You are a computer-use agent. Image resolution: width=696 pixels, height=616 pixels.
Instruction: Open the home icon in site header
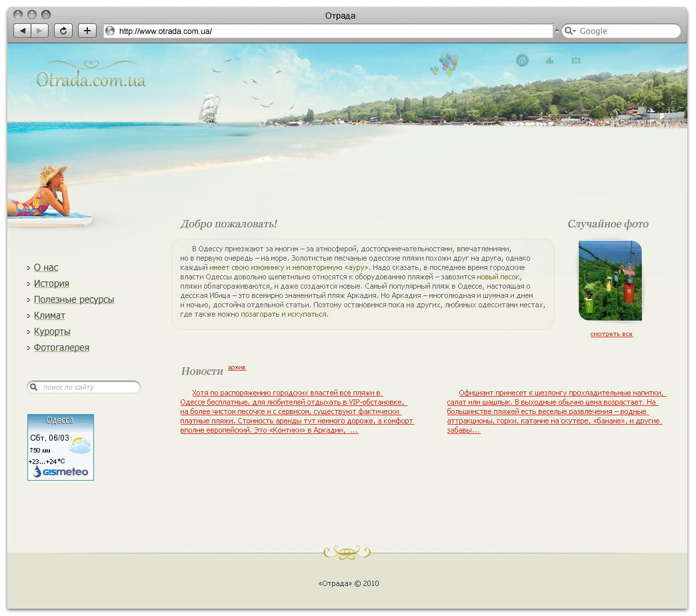522,61
